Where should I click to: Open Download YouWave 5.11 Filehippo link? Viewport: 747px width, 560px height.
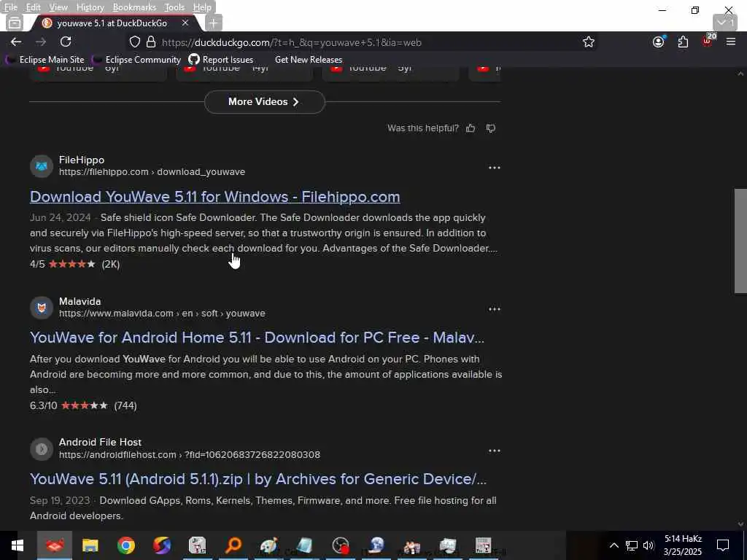point(215,197)
